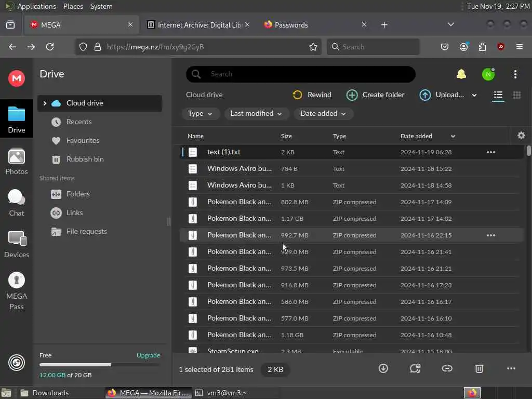Sort by Size column header
Image resolution: width=532 pixels, height=399 pixels.
coord(286,136)
